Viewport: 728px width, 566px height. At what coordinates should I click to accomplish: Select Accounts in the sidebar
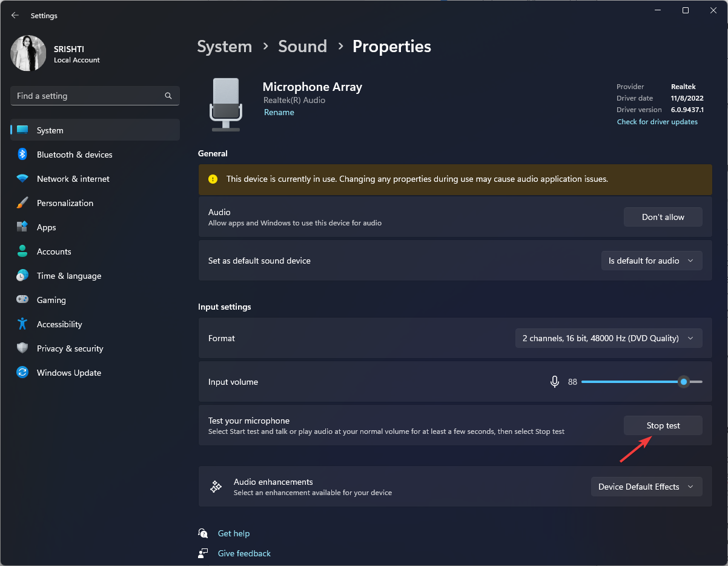95,251
